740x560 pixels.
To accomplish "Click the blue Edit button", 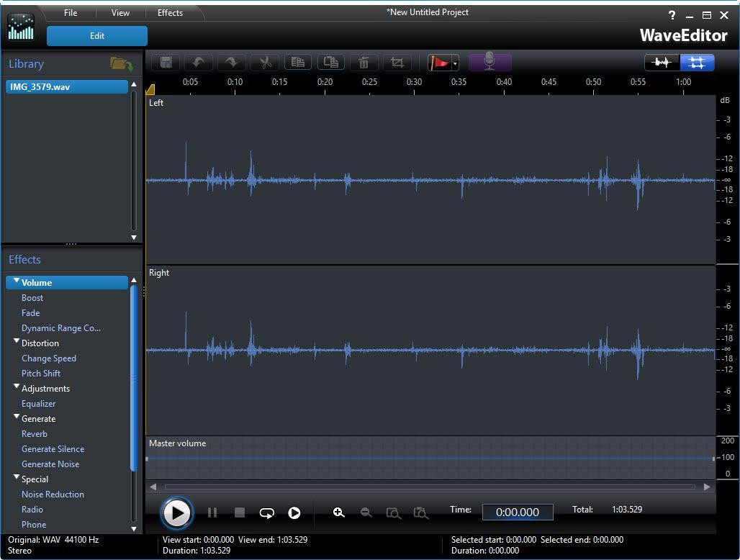I will (97, 36).
